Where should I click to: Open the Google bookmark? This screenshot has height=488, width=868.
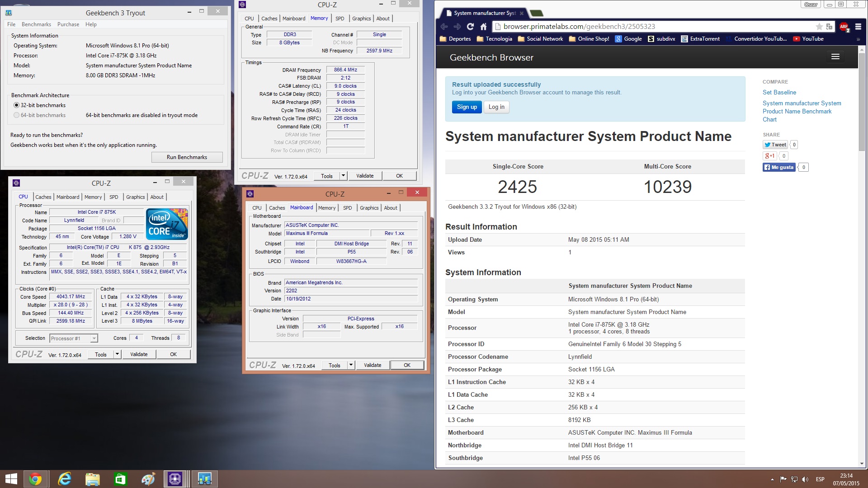(x=628, y=39)
